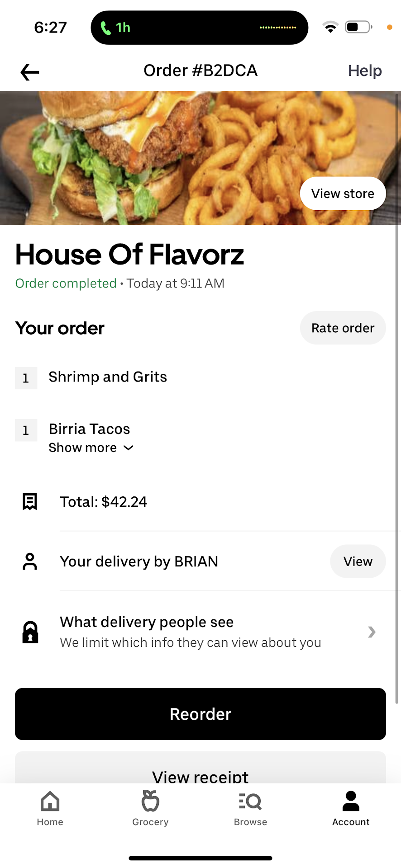Tap Rate order button
Viewport: 401px width, 868px height.
click(x=343, y=328)
